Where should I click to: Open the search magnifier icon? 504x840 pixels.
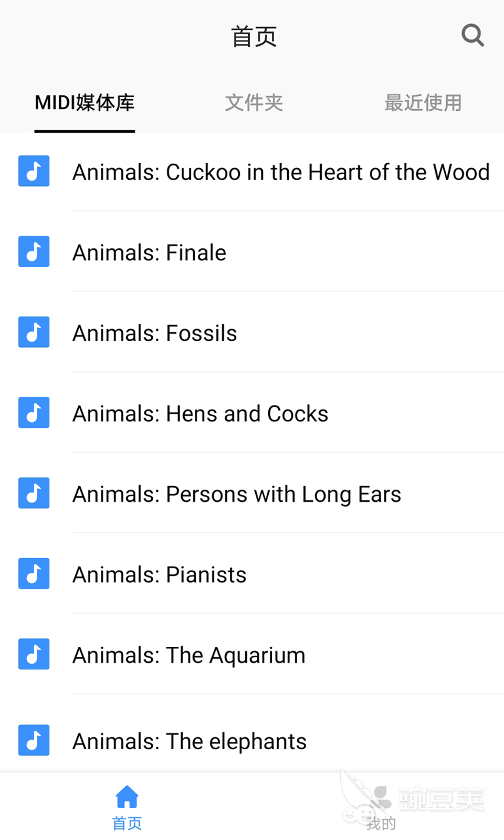coord(472,36)
